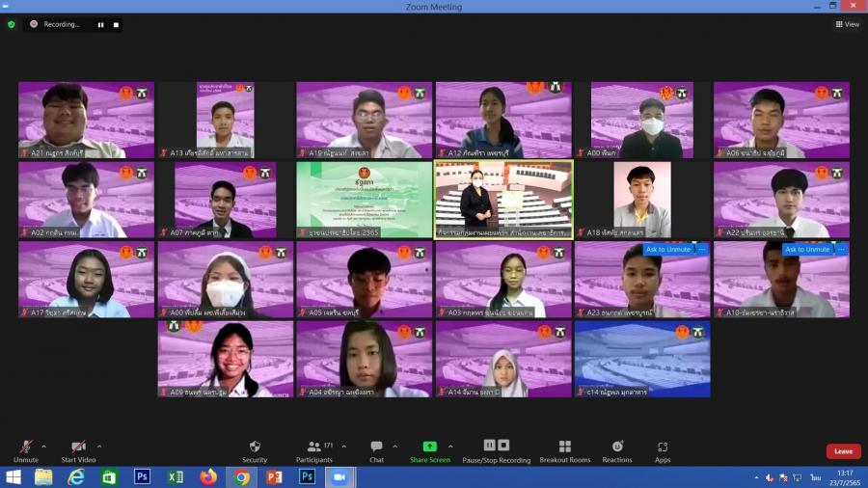Open Excel from the Windows taskbar

pos(175,477)
